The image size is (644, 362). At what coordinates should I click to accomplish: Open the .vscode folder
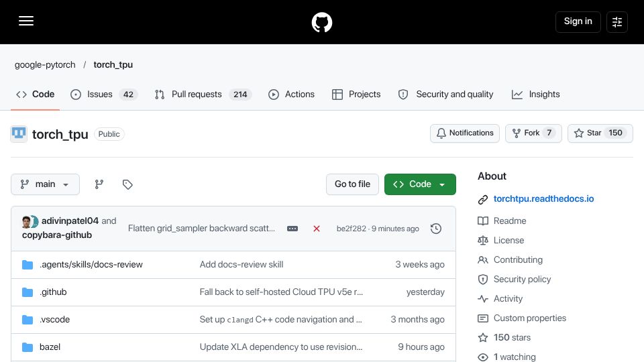point(54,320)
